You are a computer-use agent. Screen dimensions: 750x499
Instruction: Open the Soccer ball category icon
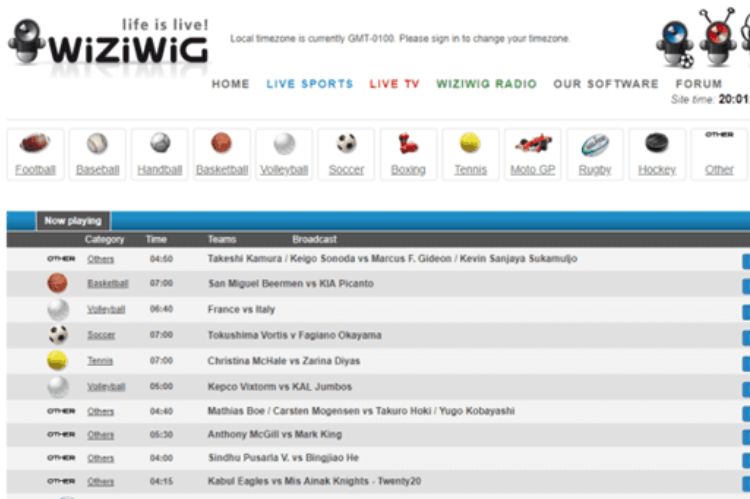(x=346, y=143)
